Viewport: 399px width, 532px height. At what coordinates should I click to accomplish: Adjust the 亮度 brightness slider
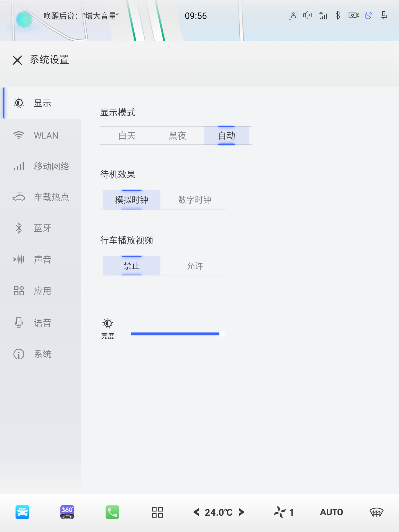click(177, 334)
